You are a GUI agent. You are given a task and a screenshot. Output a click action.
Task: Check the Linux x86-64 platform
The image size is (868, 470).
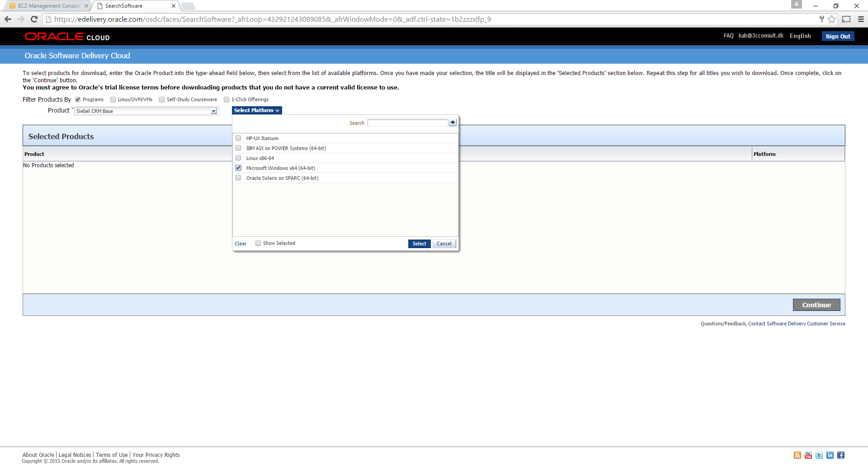(x=238, y=158)
